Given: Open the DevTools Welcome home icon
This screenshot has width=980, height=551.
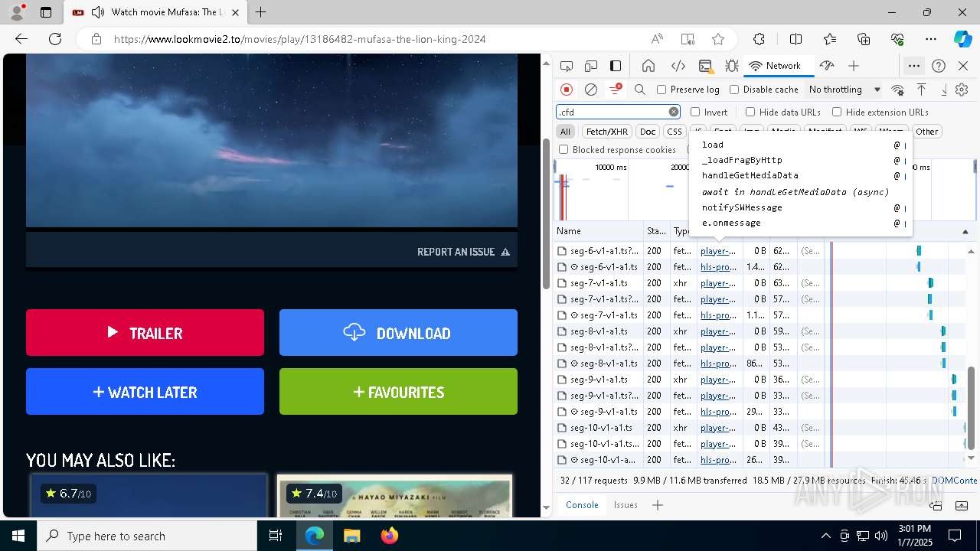Looking at the screenshot, I should [648, 66].
